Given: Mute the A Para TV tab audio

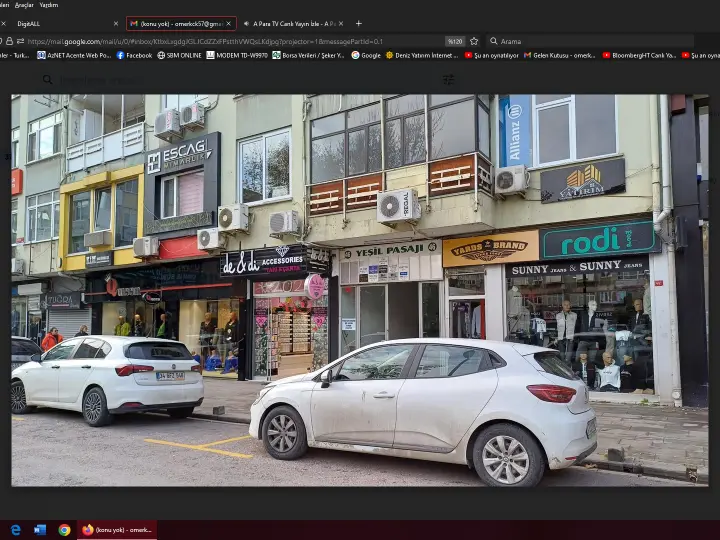Looking at the screenshot, I should pos(246,23).
